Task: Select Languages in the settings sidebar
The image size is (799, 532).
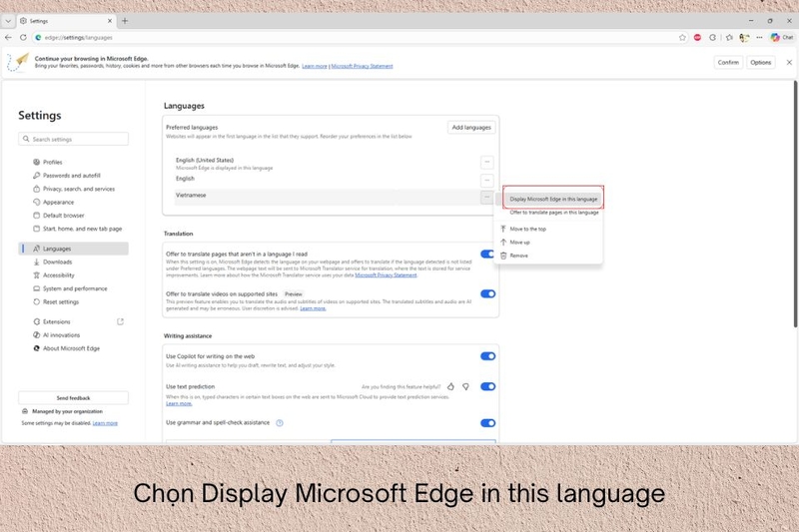Action: [x=73, y=249]
